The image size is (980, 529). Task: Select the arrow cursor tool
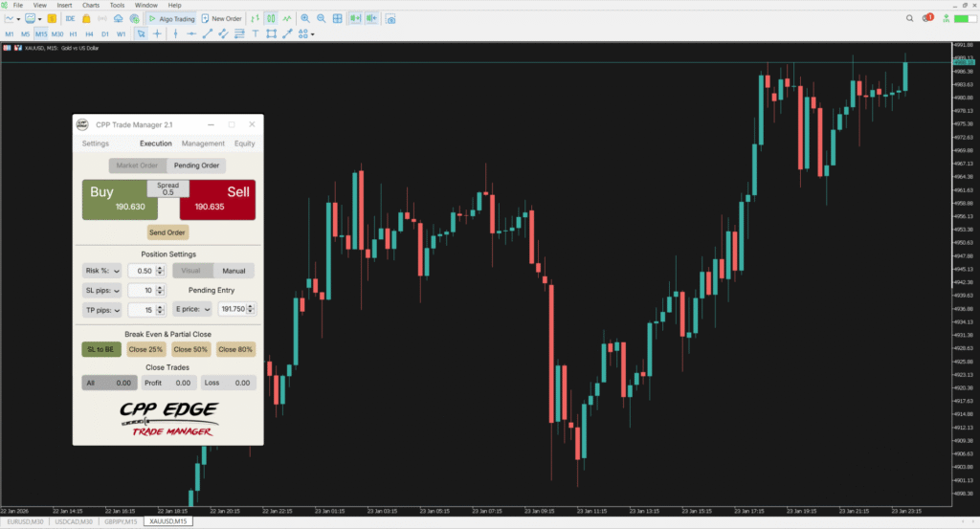coord(142,33)
